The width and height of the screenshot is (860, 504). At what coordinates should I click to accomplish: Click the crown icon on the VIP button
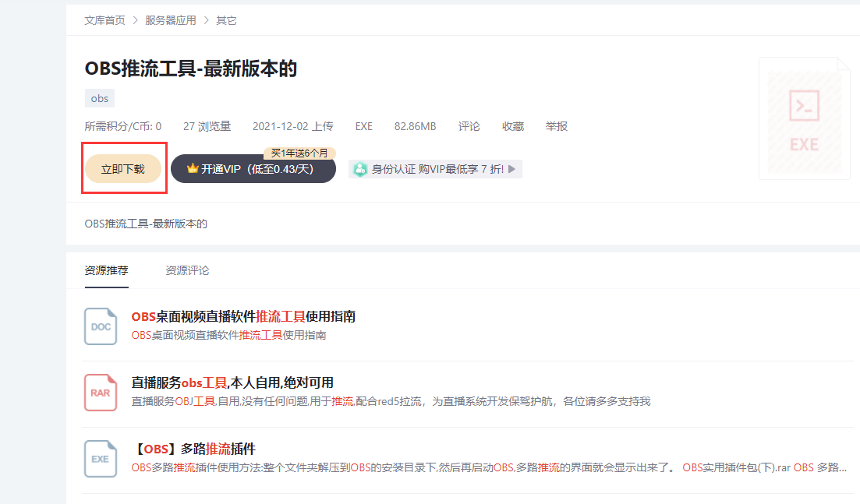point(193,168)
